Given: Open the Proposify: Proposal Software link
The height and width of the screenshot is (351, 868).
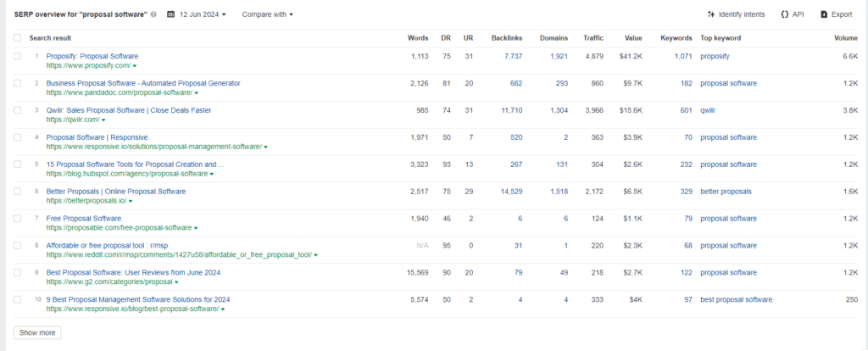Looking at the screenshot, I should click(92, 56).
